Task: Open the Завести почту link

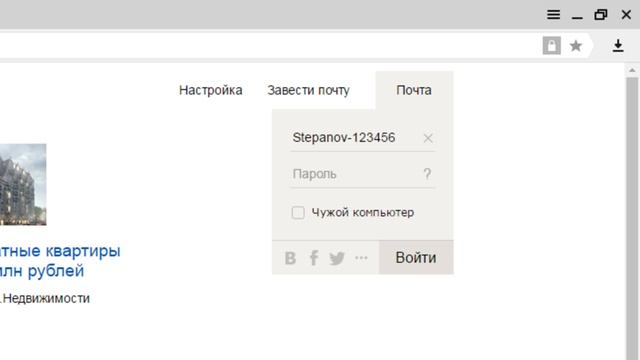Action: (309, 90)
